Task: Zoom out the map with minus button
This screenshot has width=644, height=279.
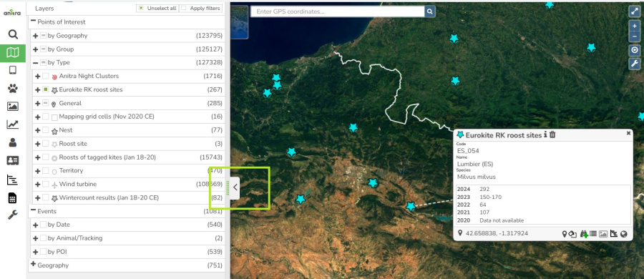Action: click(635, 36)
